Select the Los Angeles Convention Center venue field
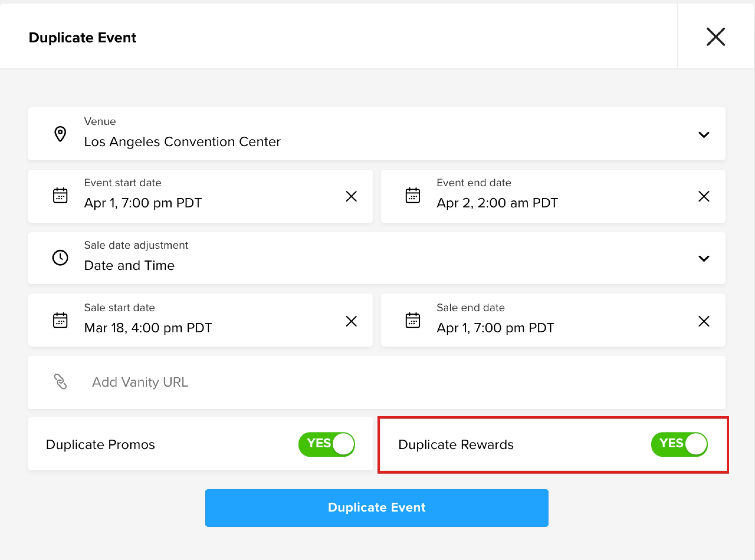Viewport: 755px width, 560px height. pyautogui.click(x=377, y=134)
